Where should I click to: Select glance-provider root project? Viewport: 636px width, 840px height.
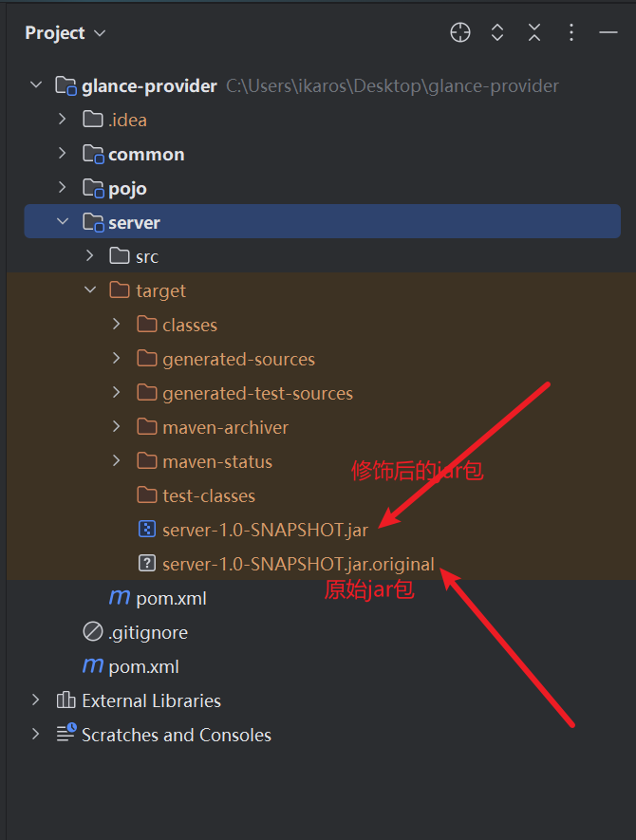click(149, 85)
